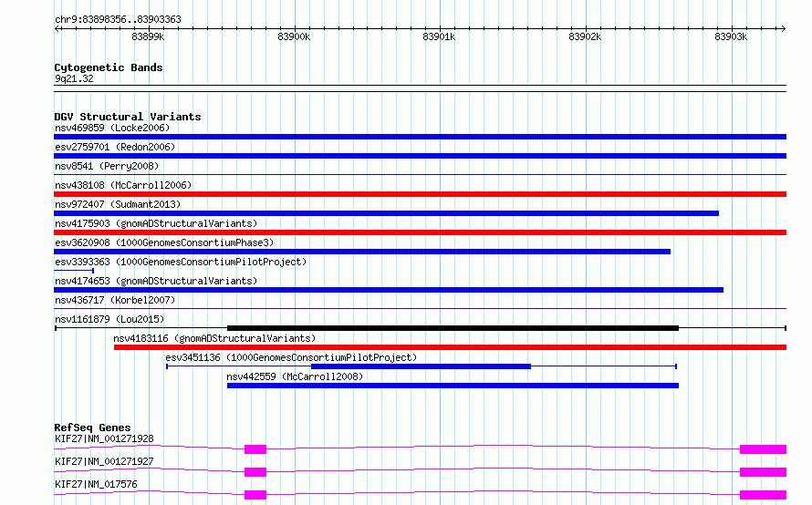The image size is (812, 505).
Task: Click the red nsv4183116 gnomAD variant bar
Action: click(450, 347)
